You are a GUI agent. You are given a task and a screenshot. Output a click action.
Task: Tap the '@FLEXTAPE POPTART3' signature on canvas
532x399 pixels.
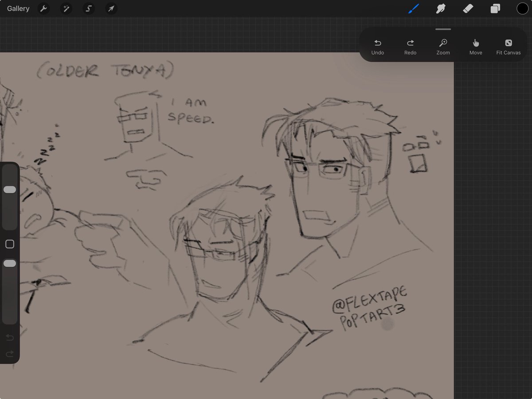pos(369,309)
